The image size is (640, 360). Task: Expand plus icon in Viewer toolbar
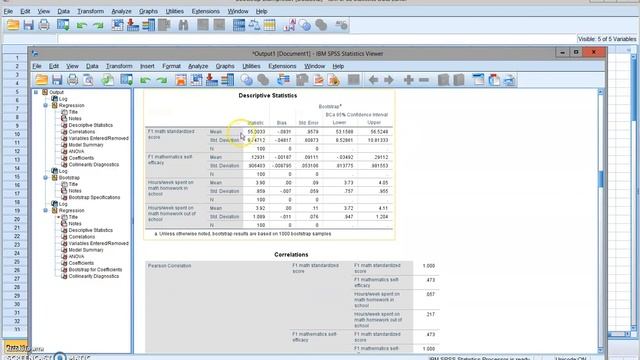(409, 80)
